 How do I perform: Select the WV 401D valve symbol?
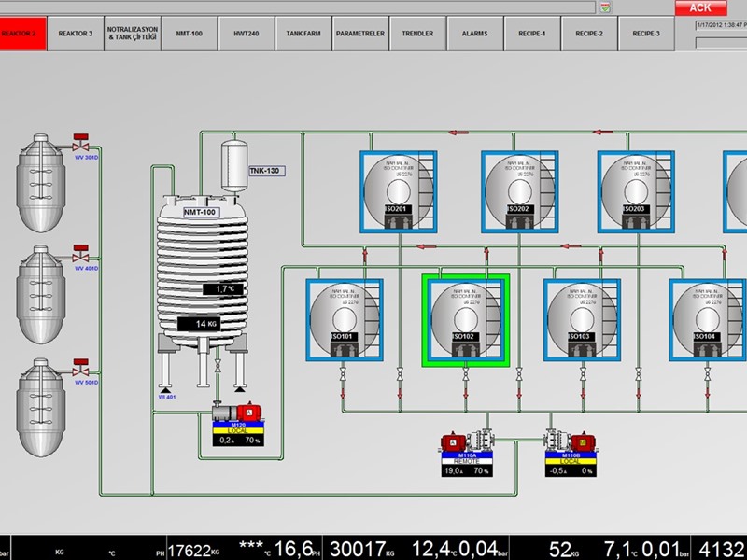[81, 254]
